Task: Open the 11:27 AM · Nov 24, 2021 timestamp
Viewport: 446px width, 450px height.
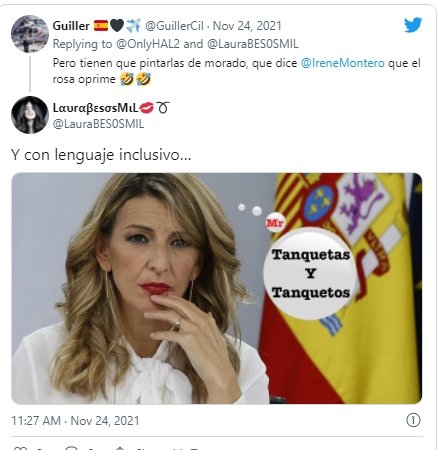Action: click(x=75, y=421)
